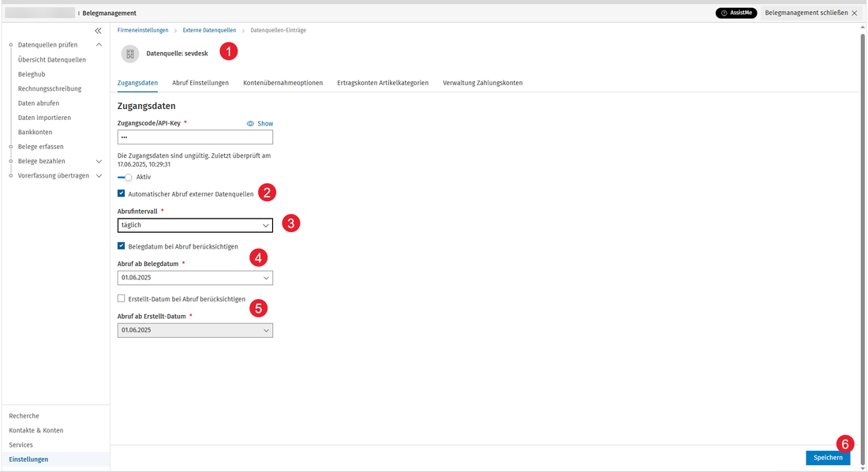Expand the Belege bezahlen section
The width and height of the screenshot is (868, 472).
[x=99, y=161]
